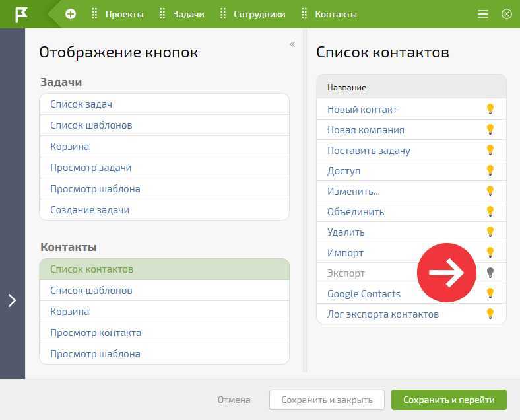Image resolution: width=520 pixels, height=420 pixels.
Task: Click Поставить задачу text in list
Action: (369, 151)
